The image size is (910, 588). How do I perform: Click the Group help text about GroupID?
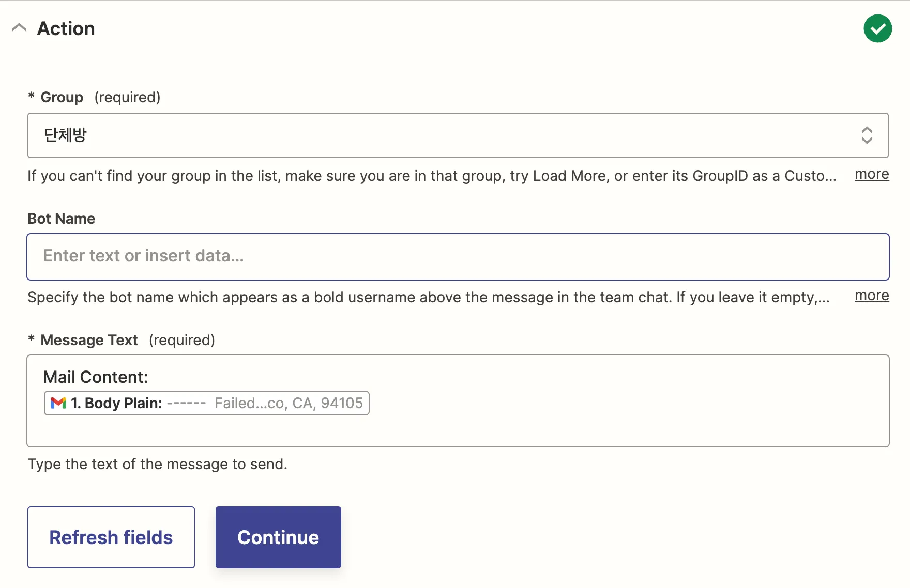pos(432,176)
